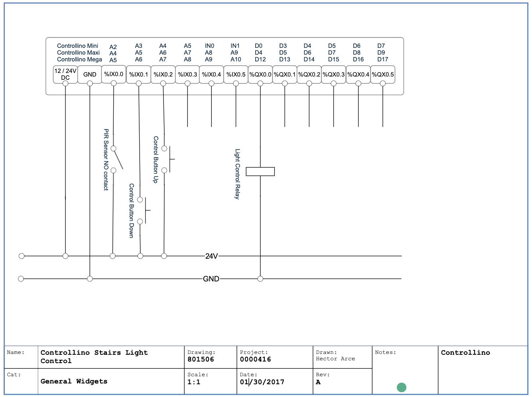Screen dimensions: 532x397
Task: Click the %IX0.2 terminal label
Action: (x=163, y=74)
